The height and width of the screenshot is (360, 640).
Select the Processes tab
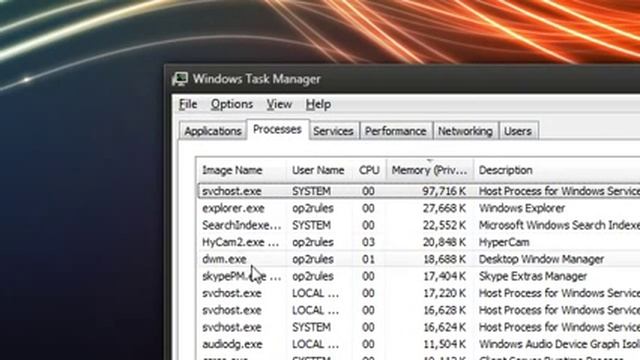pyautogui.click(x=277, y=129)
